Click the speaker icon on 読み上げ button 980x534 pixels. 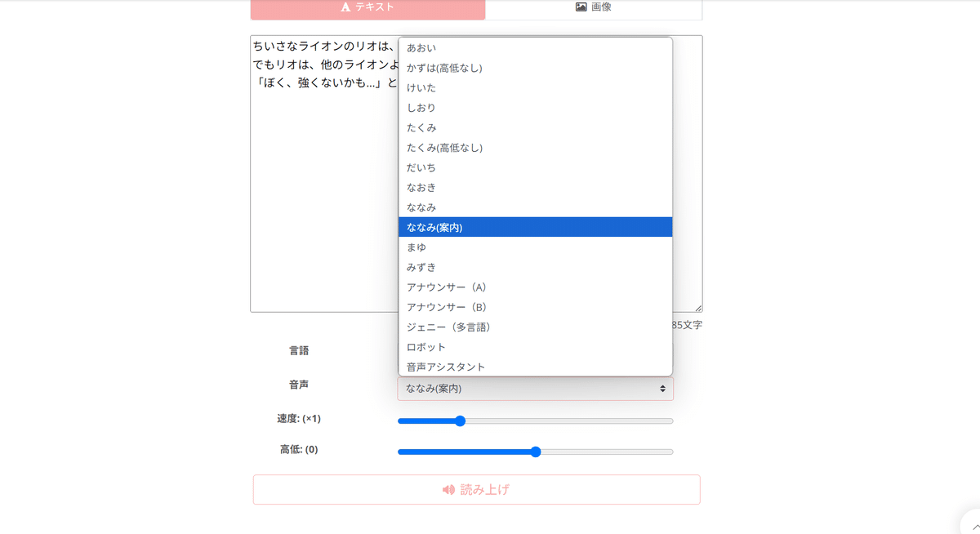click(x=448, y=490)
